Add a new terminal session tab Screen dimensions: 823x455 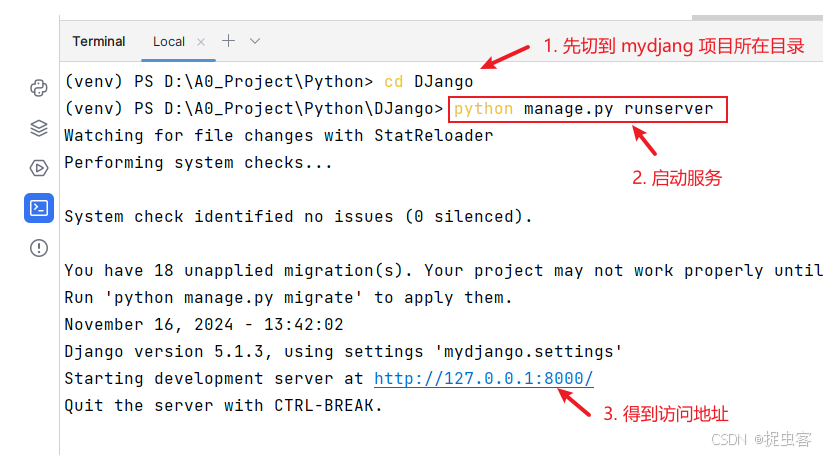pos(228,41)
